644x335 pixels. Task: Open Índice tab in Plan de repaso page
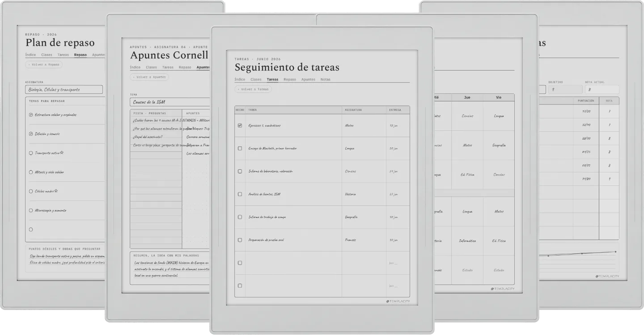30,55
